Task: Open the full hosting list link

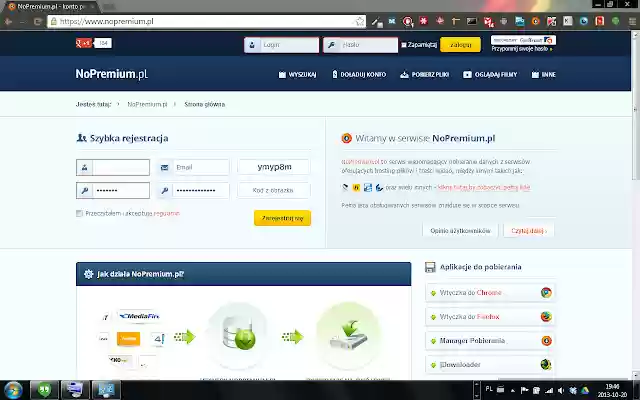Action: [484, 187]
